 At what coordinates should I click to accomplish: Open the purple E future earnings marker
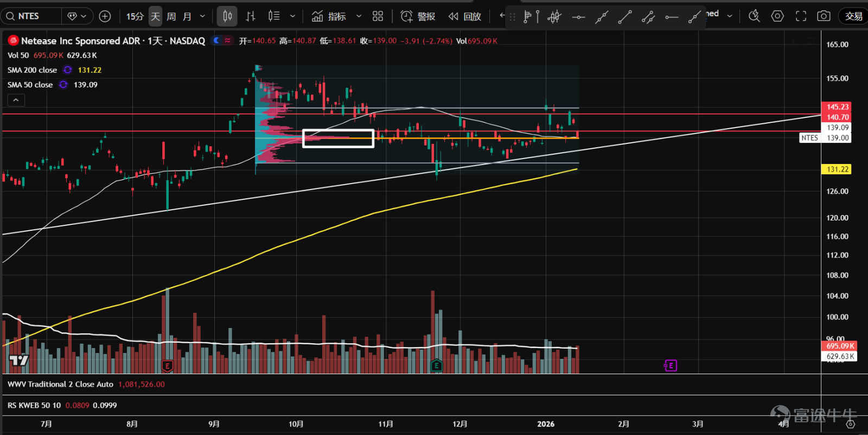click(671, 365)
